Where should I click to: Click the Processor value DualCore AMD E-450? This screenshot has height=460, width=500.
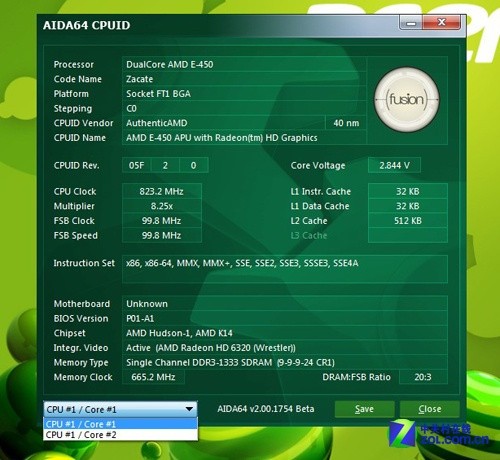(x=244, y=64)
